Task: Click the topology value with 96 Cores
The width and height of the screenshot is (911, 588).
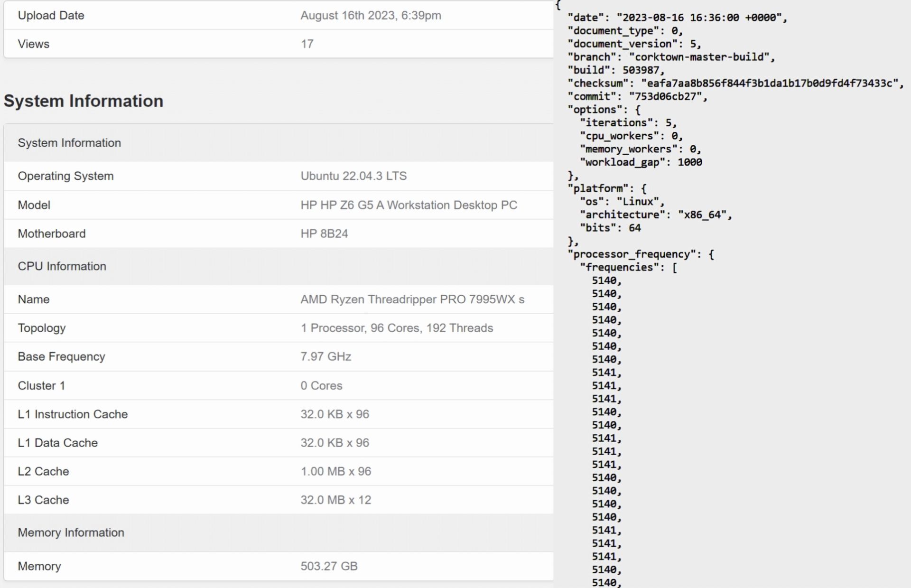Action: (x=396, y=328)
